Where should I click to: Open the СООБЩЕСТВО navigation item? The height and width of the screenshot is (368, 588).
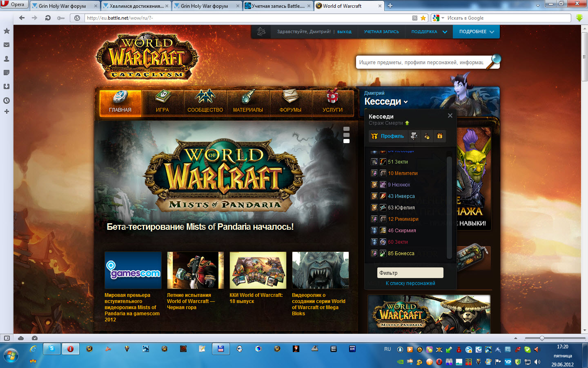(205, 103)
